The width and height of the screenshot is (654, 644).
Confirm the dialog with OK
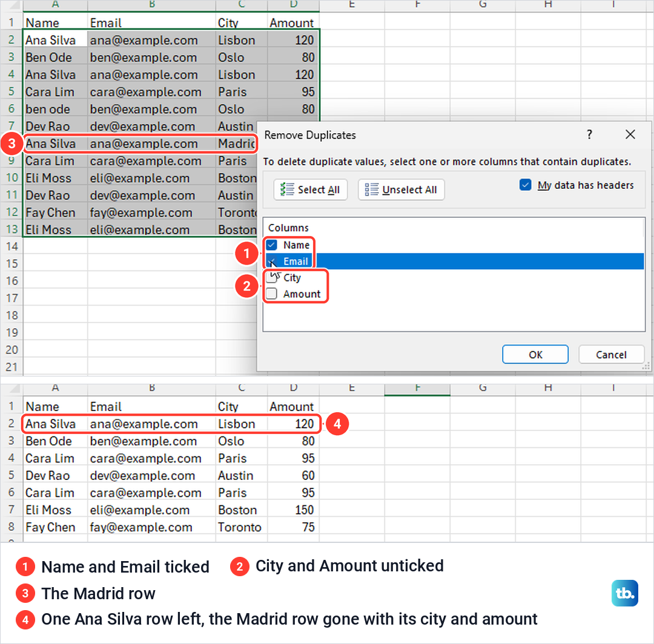(535, 354)
